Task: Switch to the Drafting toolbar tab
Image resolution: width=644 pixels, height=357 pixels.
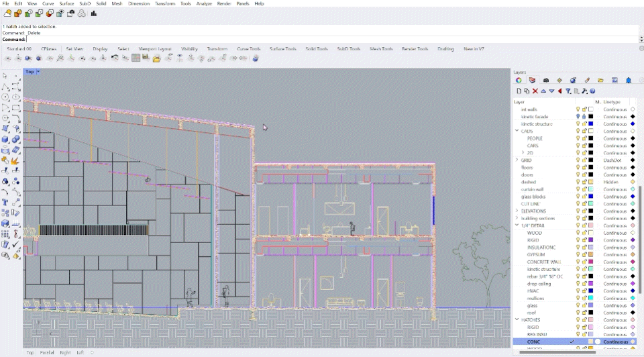Action: (445, 48)
